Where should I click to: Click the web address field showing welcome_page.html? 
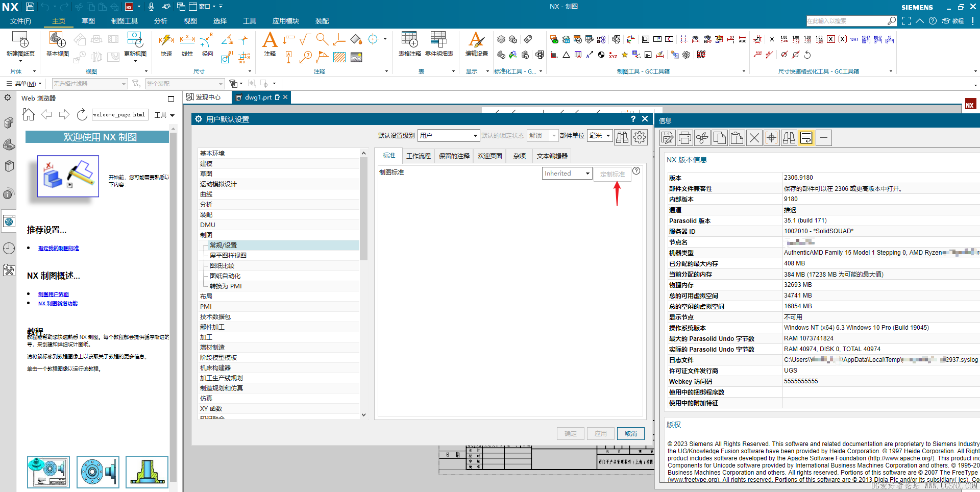point(119,115)
